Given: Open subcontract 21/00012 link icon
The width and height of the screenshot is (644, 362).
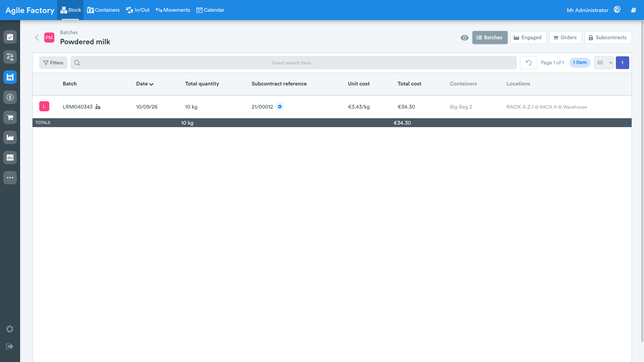Looking at the screenshot, I should [280, 107].
